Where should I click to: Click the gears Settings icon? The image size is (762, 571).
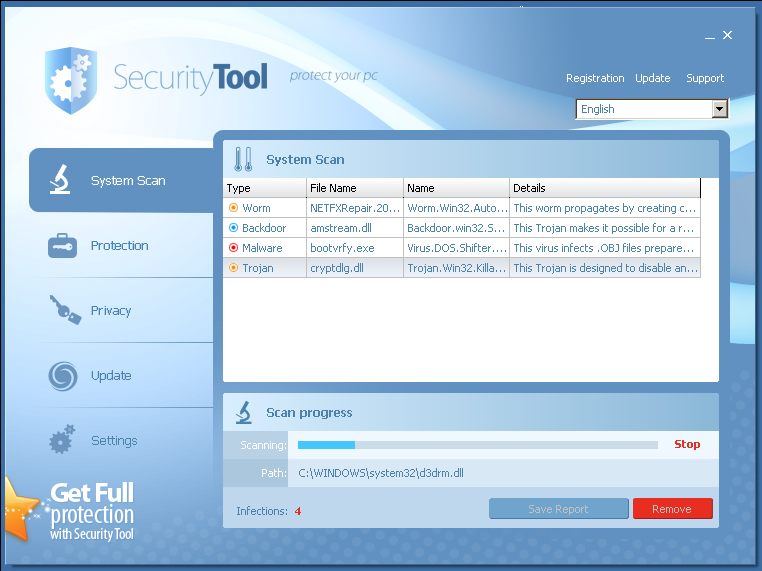[62, 439]
